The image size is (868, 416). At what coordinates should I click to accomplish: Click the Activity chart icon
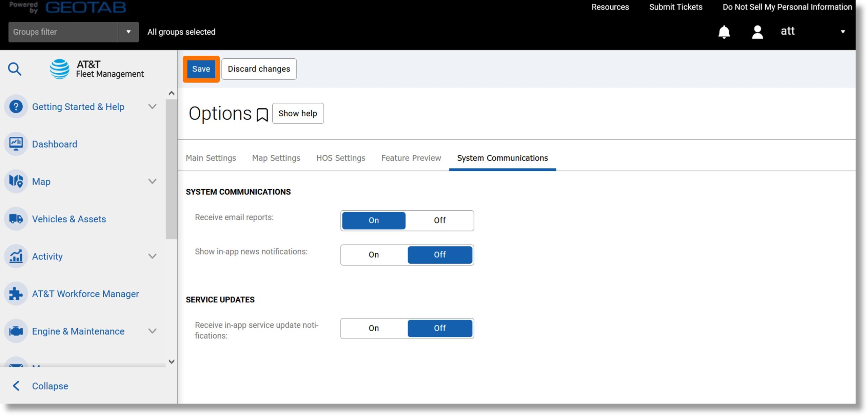coord(16,256)
